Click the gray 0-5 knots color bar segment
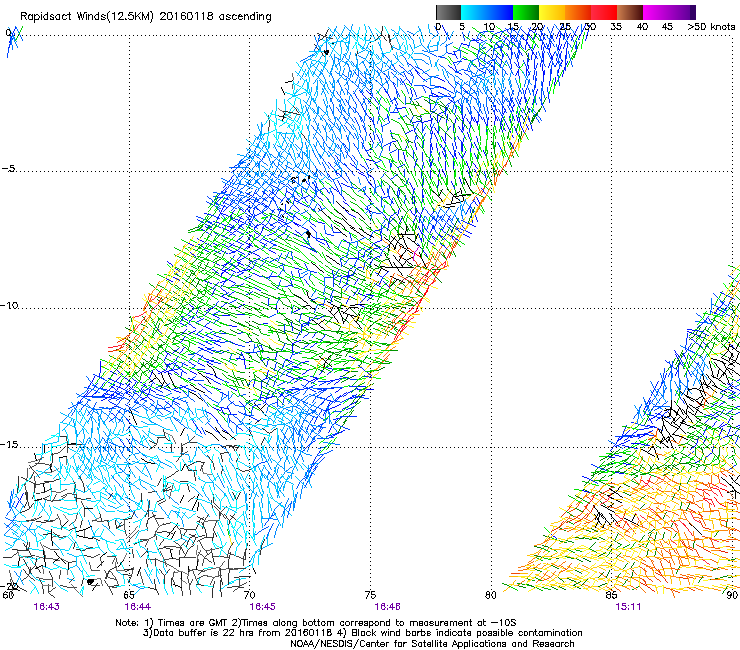Screen dimensions: 740x650 point(448,12)
